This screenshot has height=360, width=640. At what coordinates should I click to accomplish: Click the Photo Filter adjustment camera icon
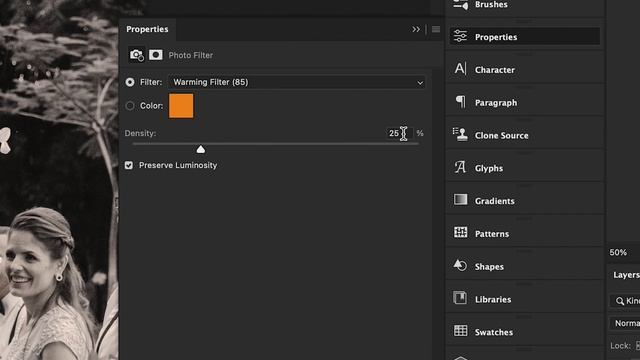point(136,55)
